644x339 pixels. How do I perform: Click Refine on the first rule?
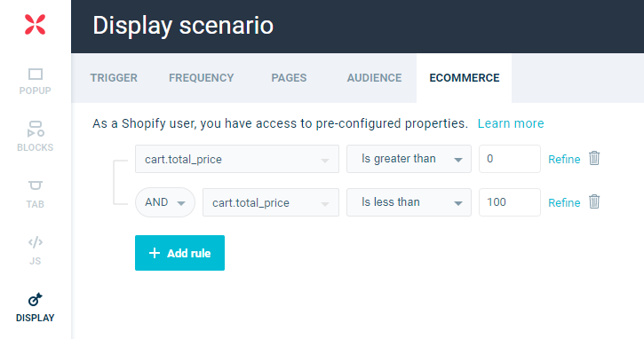[x=564, y=159]
